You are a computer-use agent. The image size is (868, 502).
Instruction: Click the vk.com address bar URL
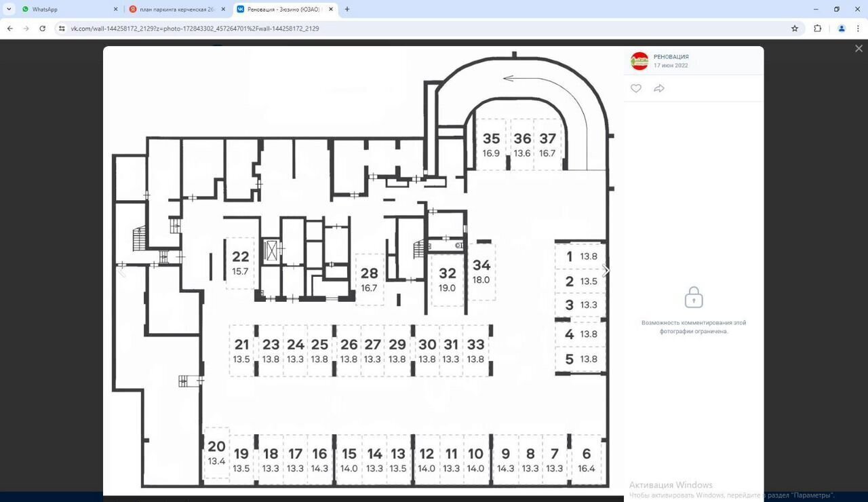(195, 28)
